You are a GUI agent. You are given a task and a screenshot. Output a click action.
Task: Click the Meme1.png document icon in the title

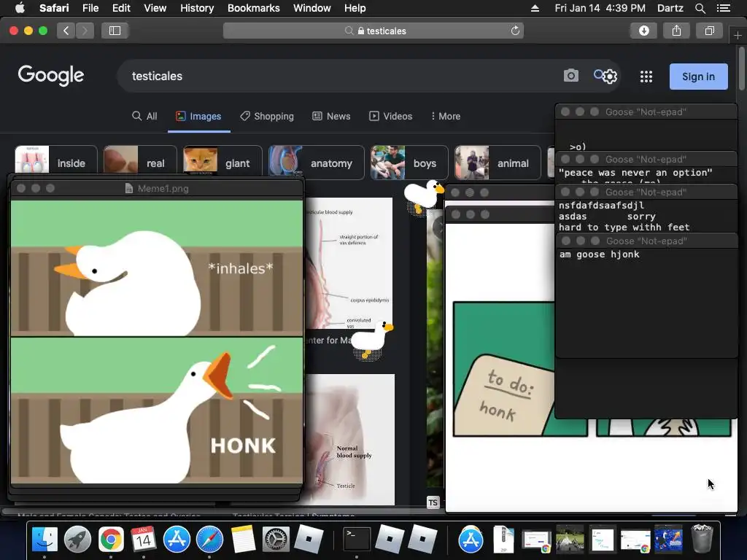128,189
